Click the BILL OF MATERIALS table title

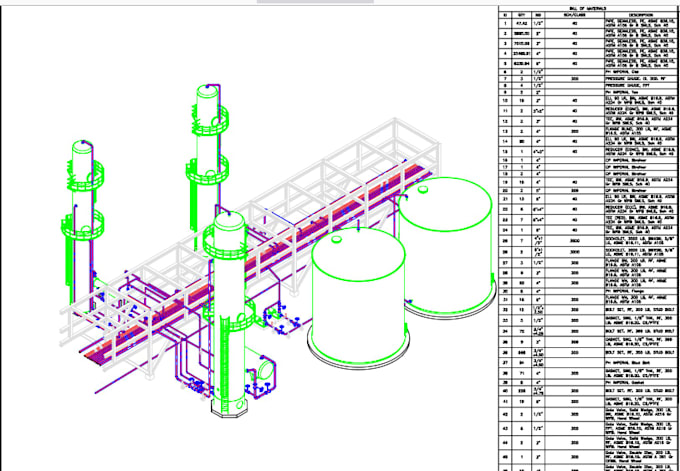tap(588, 8)
